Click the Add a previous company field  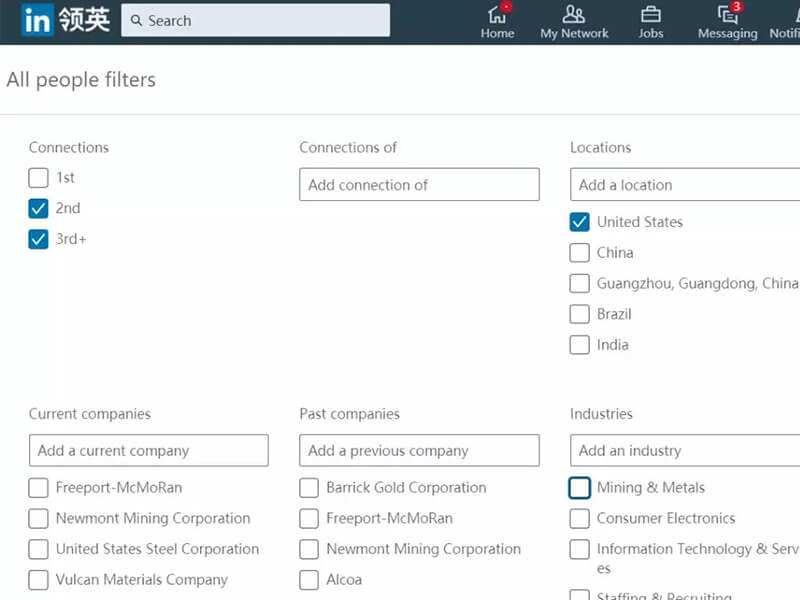click(419, 451)
